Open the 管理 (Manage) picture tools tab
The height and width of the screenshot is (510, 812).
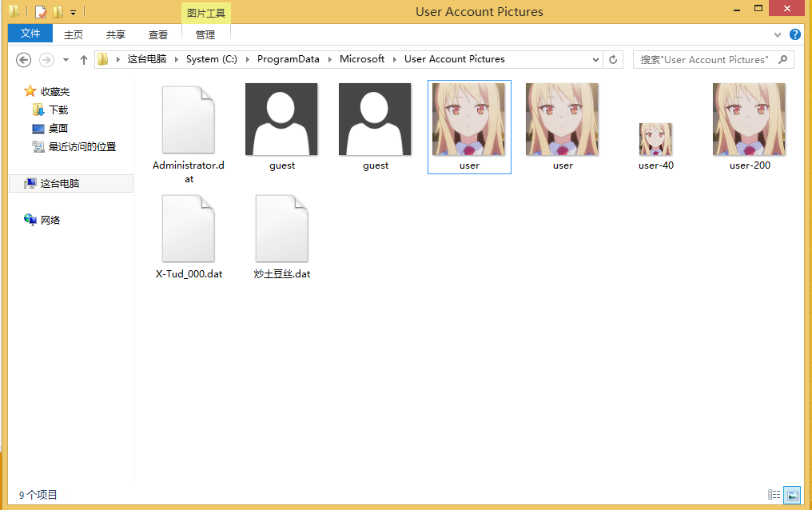pos(205,34)
